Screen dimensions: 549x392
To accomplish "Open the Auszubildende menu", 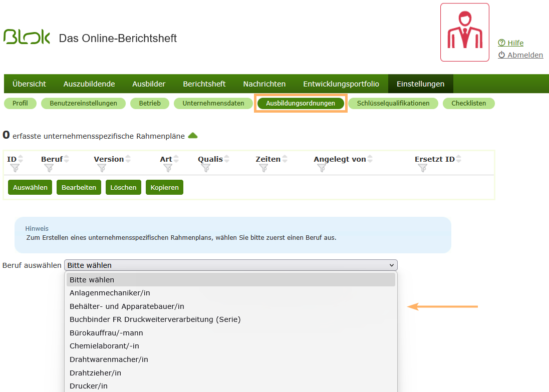I will pos(89,84).
